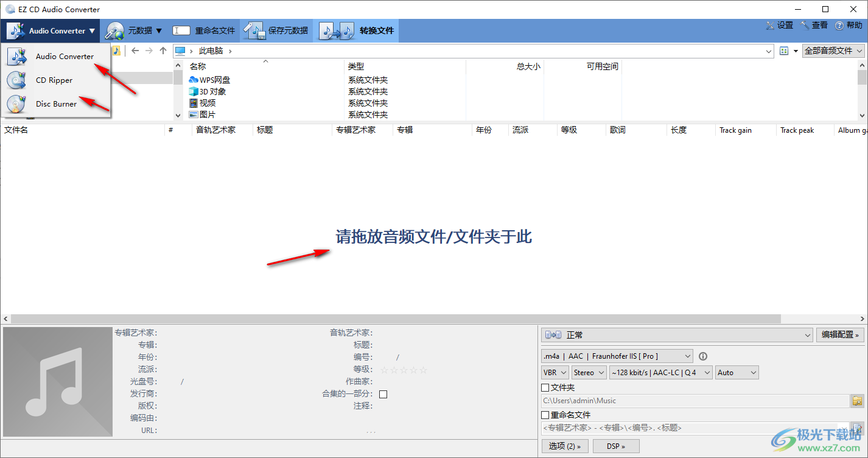Sort file list by 流派 column

pyautogui.click(x=533, y=130)
